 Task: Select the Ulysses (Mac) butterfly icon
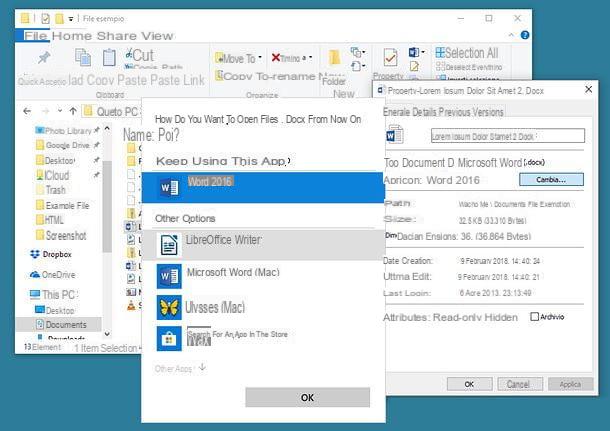(x=169, y=308)
